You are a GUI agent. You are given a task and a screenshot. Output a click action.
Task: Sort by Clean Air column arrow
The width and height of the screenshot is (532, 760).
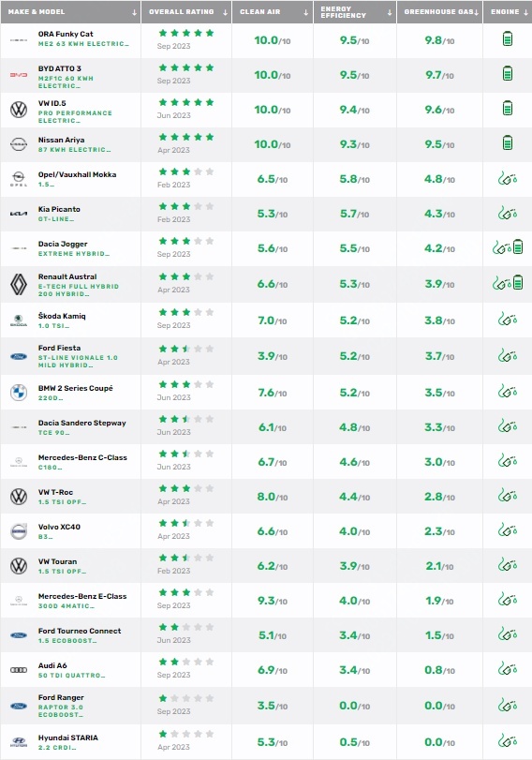tap(305, 12)
